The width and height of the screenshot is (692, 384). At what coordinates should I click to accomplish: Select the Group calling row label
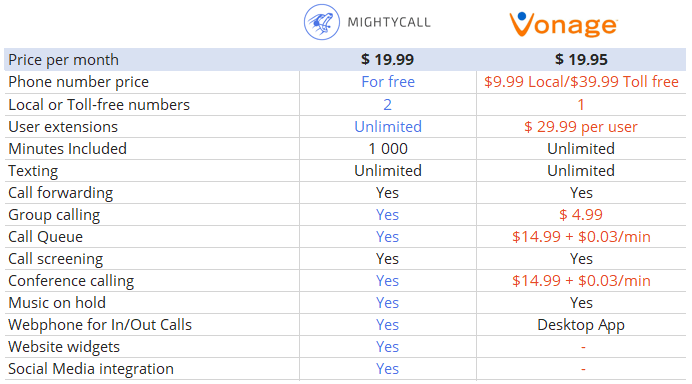(x=54, y=215)
